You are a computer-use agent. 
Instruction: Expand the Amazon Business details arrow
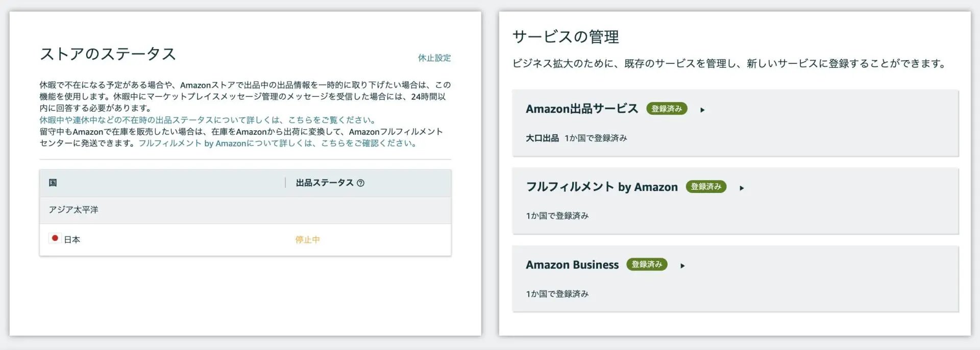[x=682, y=265]
